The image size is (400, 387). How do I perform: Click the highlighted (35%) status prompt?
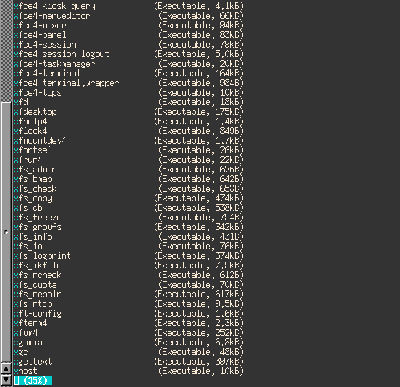[x=33, y=380]
